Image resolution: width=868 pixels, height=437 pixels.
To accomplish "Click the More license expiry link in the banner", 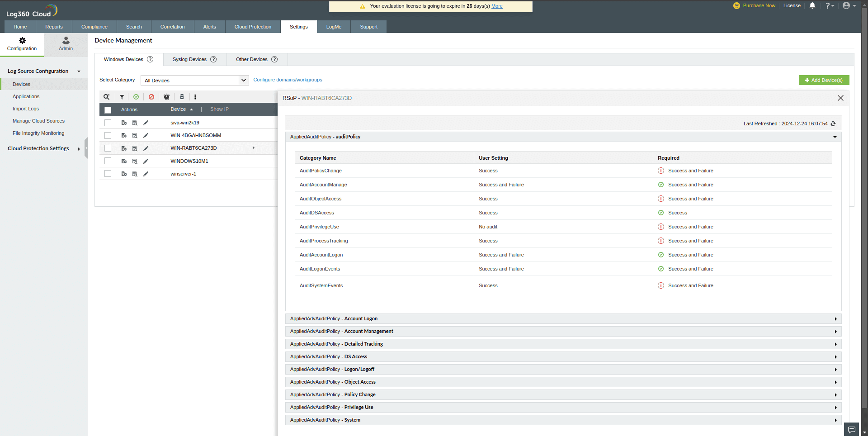I will (x=496, y=6).
